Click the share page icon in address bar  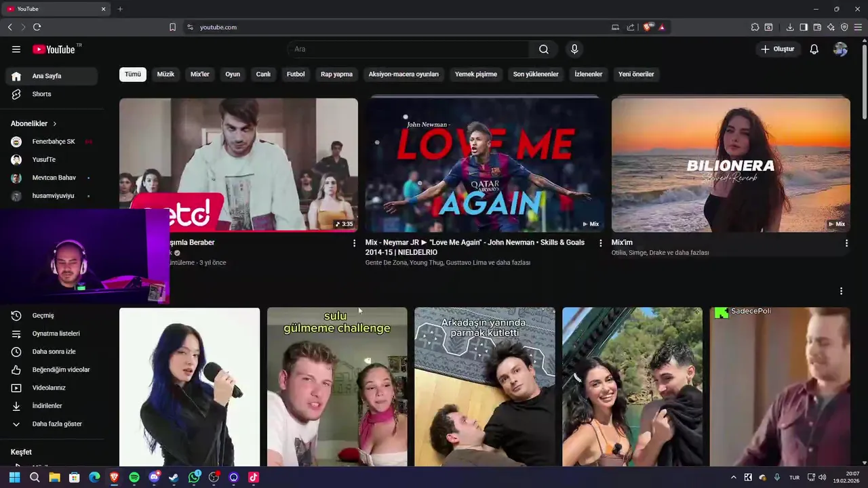[x=631, y=27]
